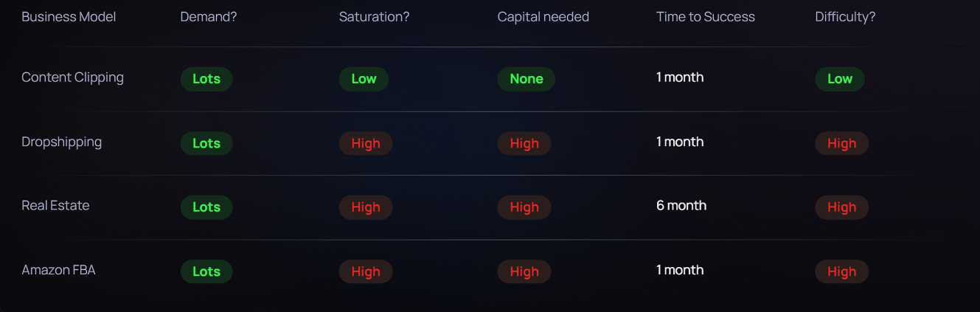Click Content Clipping's green Low saturation badge
This screenshot has width=980, height=312.
pyautogui.click(x=364, y=79)
